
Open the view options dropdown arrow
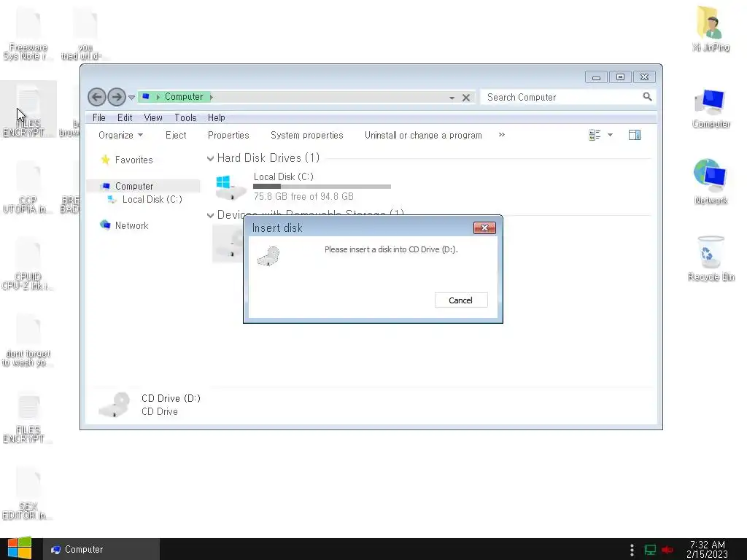pyautogui.click(x=610, y=135)
